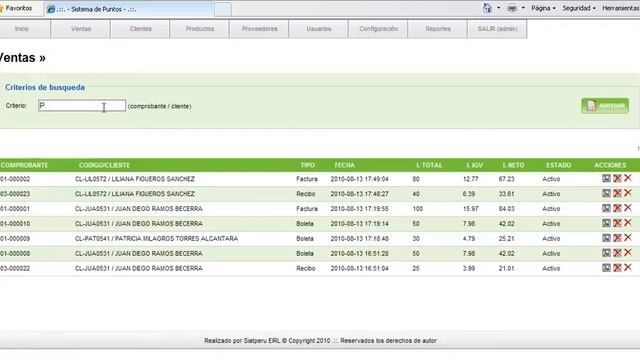Image resolution: width=640 pixels, height=360 pixels.
Task: Select the Sistema de Puntos browser tab
Action: click(129, 9)
